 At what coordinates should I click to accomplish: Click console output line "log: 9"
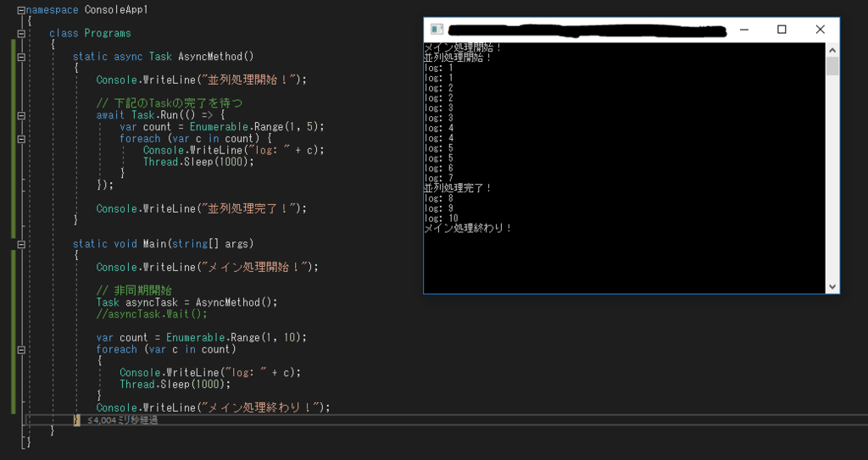tap(439, 208)
